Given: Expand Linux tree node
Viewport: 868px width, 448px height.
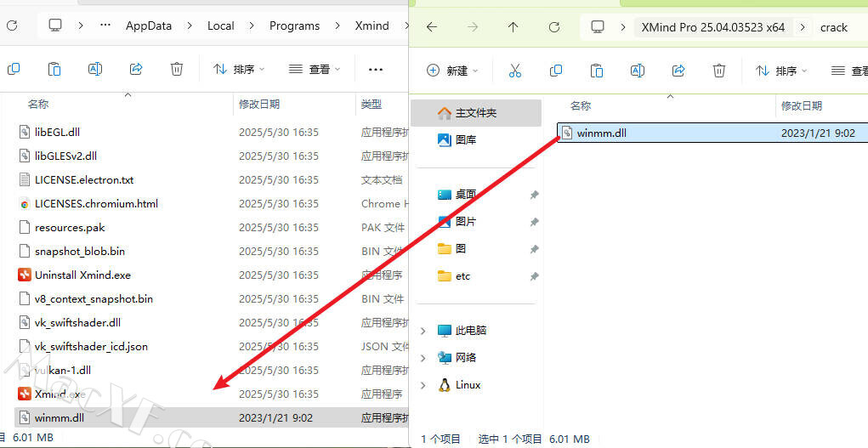Looking at the screenshot, I should 423,385.
